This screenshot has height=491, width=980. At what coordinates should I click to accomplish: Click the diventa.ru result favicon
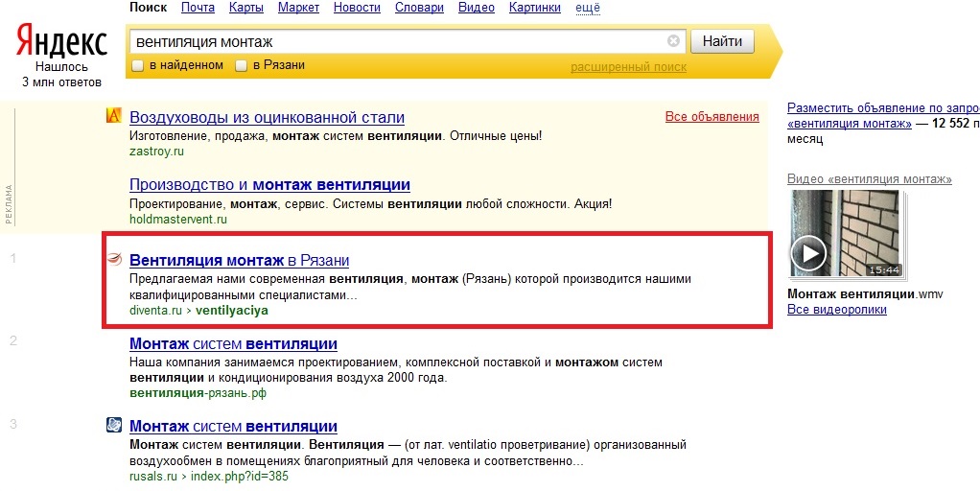pos(114,259)
